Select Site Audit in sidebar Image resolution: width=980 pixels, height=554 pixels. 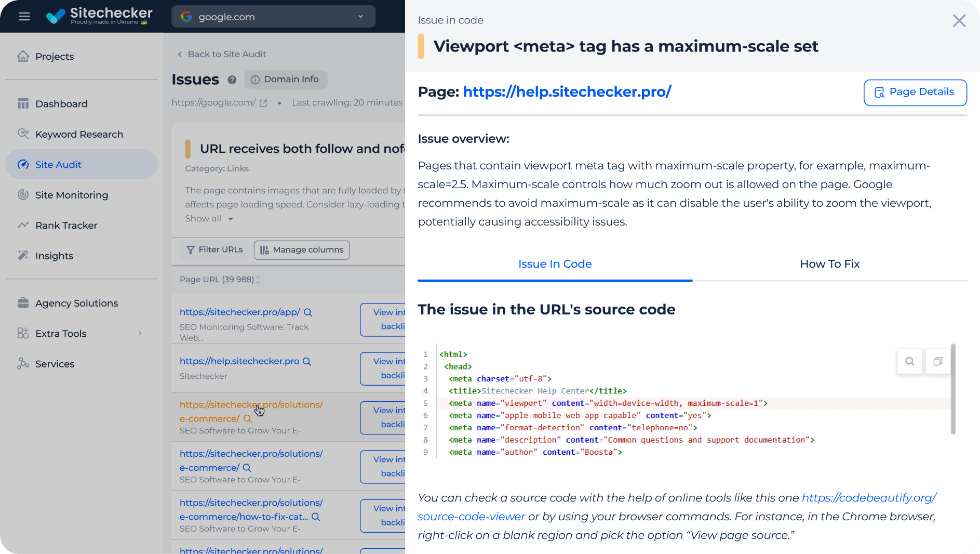[82, 164]
